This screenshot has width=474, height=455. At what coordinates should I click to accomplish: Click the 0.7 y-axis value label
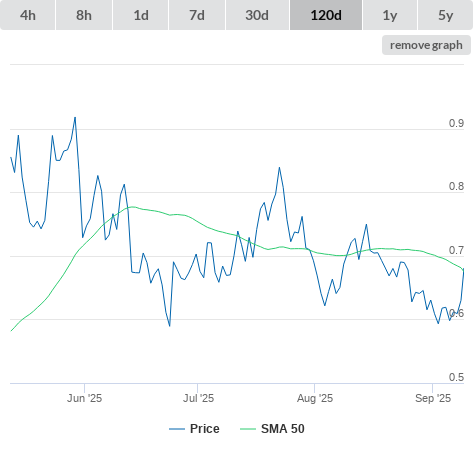coord(456,250)
